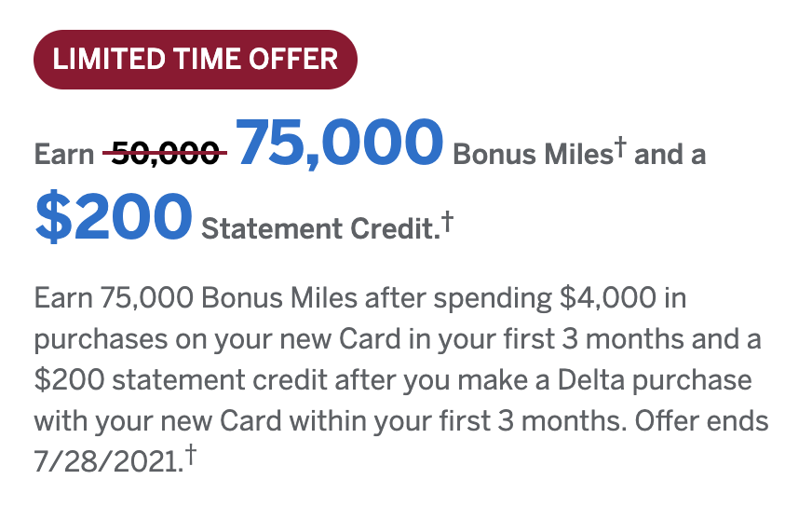Open the footnote dagger after Bonus Miles

[617, 148]
